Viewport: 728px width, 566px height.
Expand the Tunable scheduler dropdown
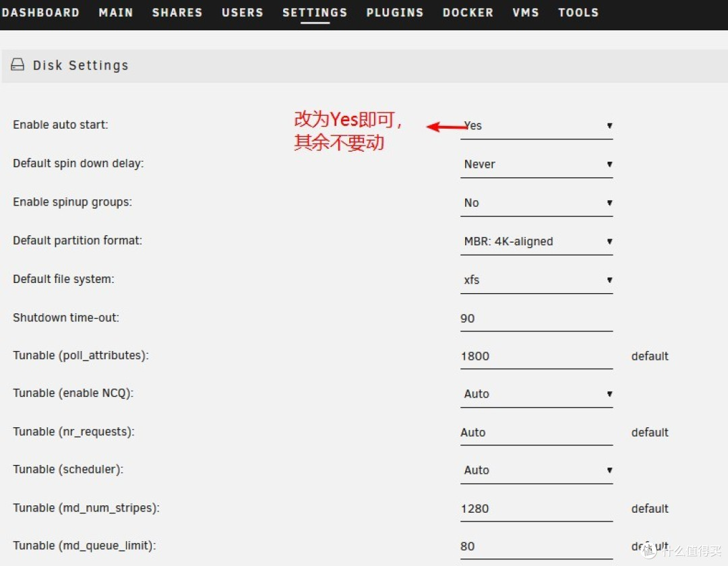click(537, 470)
